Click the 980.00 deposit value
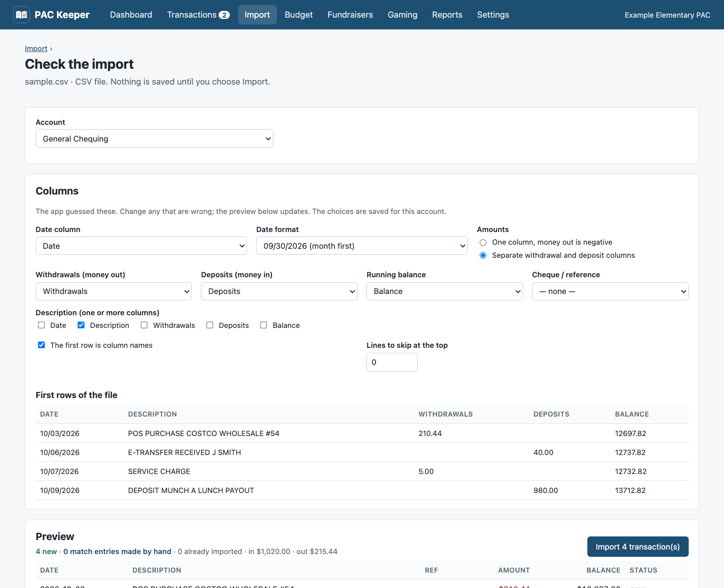Viewport: 724px width, 588px height. point(546,490)
